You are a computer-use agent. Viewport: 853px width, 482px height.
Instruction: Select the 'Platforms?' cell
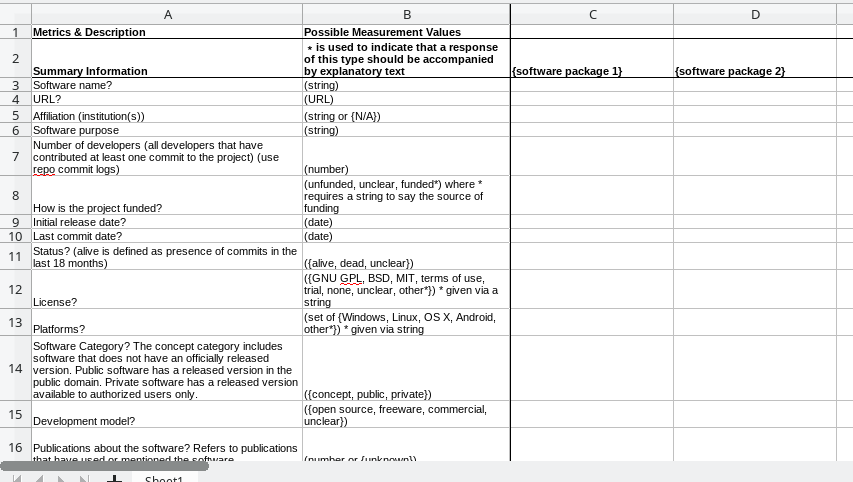pyautogui.click(x=167, y=323)
